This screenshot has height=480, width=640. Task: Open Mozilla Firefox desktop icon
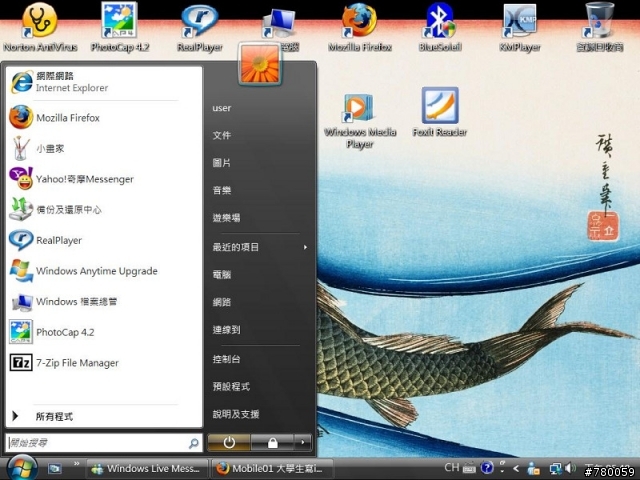(360, 28)
